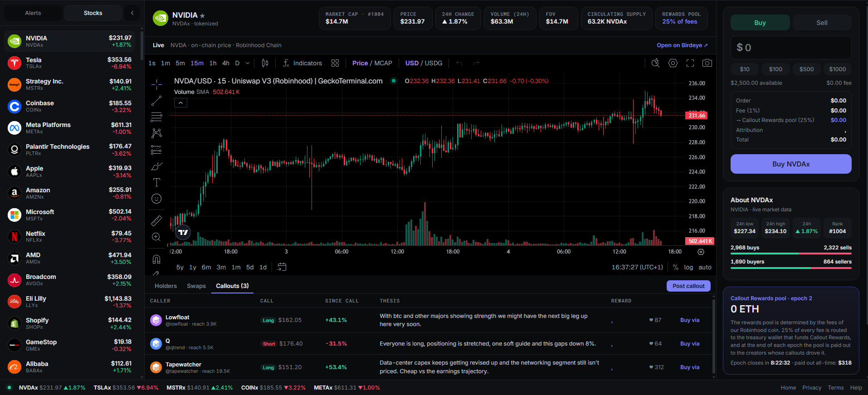Open the Swaps tab
868x395 pixels.
[x=196, y=286]
